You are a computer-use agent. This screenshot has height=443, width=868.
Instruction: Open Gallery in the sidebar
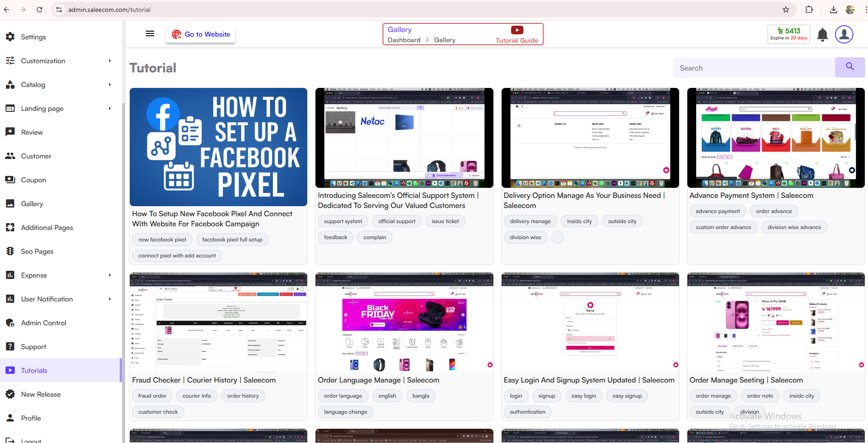click(x=32, y=204)
